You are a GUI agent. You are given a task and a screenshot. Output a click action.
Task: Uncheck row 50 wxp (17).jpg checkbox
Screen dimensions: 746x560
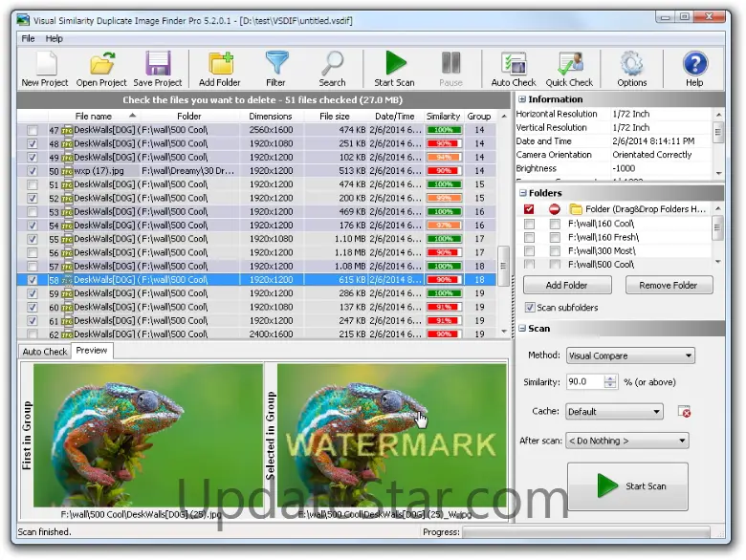coord(33,171)
